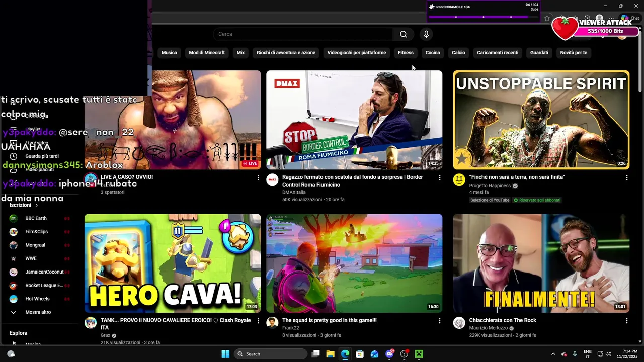This screenshot has height=362, width=644.
Task: Open the Copilot Chat button
Action: pyautogui.click(x=630, y=18)
